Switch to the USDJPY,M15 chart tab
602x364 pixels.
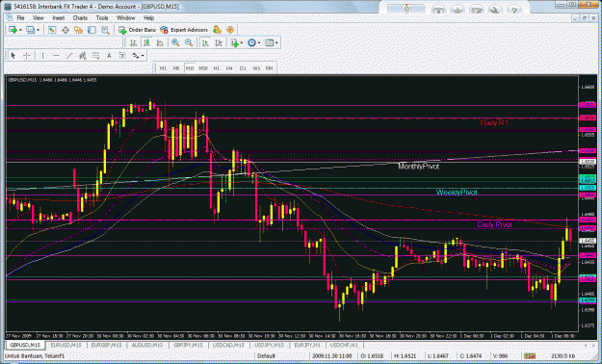click(269, 345)
